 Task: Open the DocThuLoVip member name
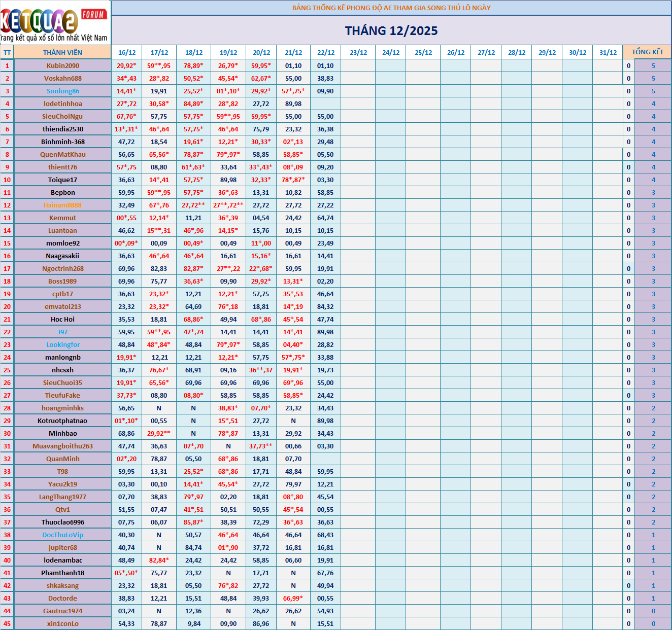click(x=63, y=535)
